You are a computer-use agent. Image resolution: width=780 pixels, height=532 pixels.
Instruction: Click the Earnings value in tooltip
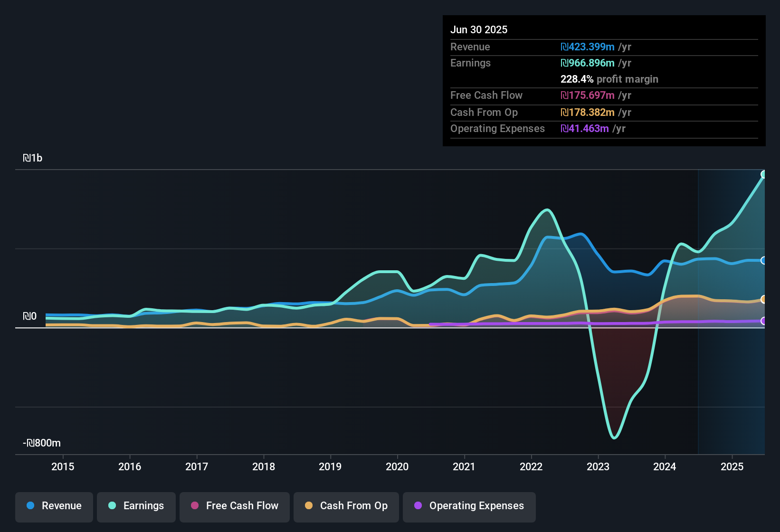pos(587,63)
